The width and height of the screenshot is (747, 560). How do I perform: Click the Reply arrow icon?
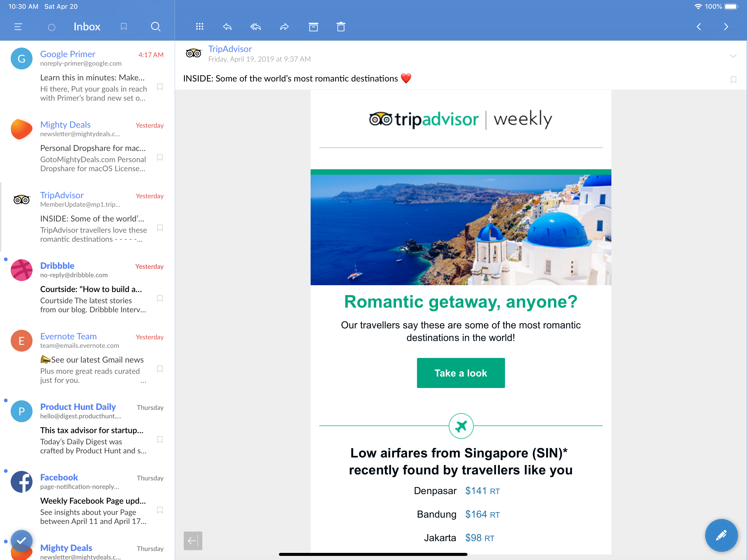coord(227,27)
